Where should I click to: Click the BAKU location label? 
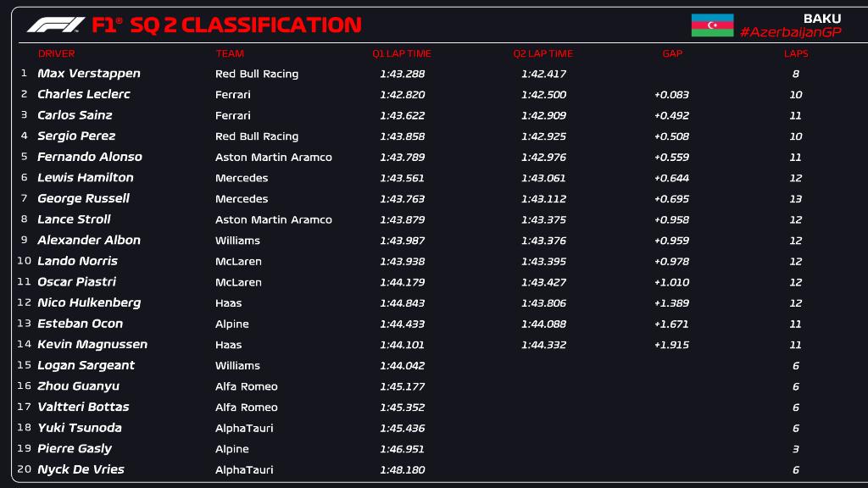(x=821, y=18)
